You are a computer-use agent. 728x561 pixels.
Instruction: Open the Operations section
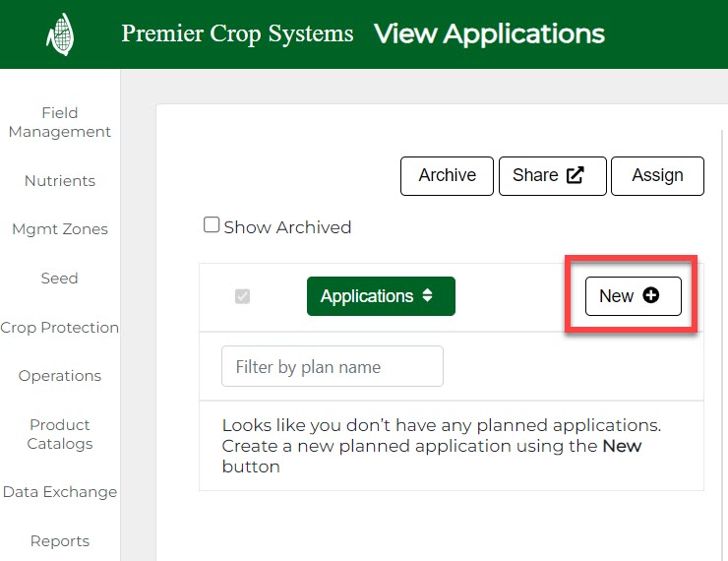coord(59,376)
